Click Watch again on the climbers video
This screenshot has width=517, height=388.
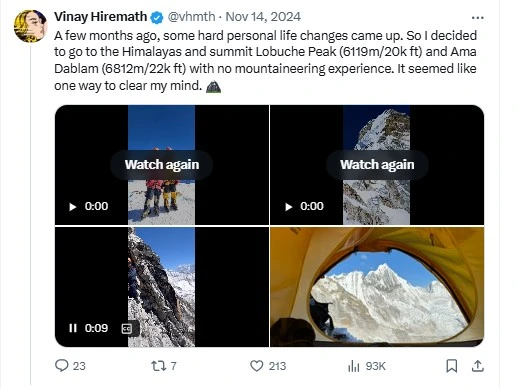coord(162,165)
